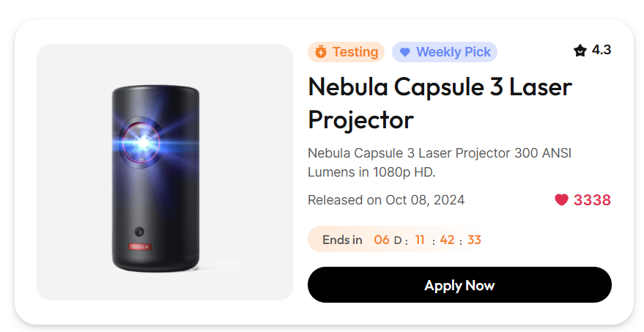Like the product with the red heart icon
644x332 pixels.
pos(561,199)
